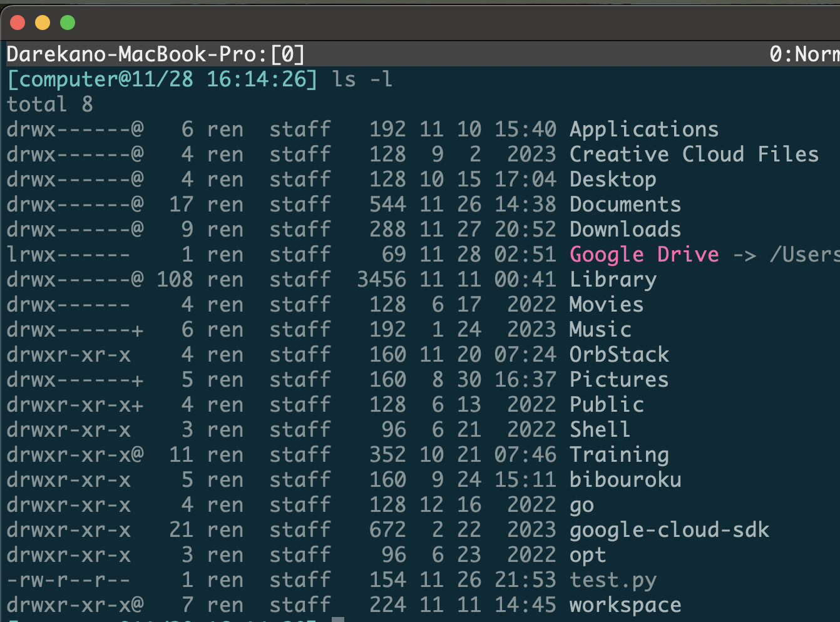Screen dimensions: 840x622
Task: Click the Documents directory name
Action: coord(624,204)
